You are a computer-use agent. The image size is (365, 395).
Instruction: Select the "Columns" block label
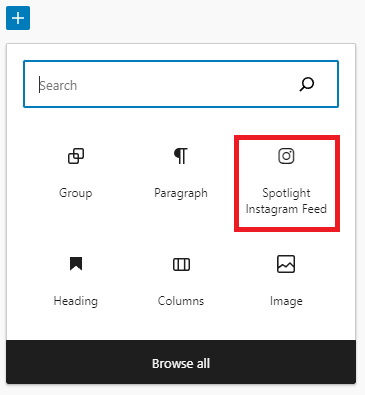[181, 301]
